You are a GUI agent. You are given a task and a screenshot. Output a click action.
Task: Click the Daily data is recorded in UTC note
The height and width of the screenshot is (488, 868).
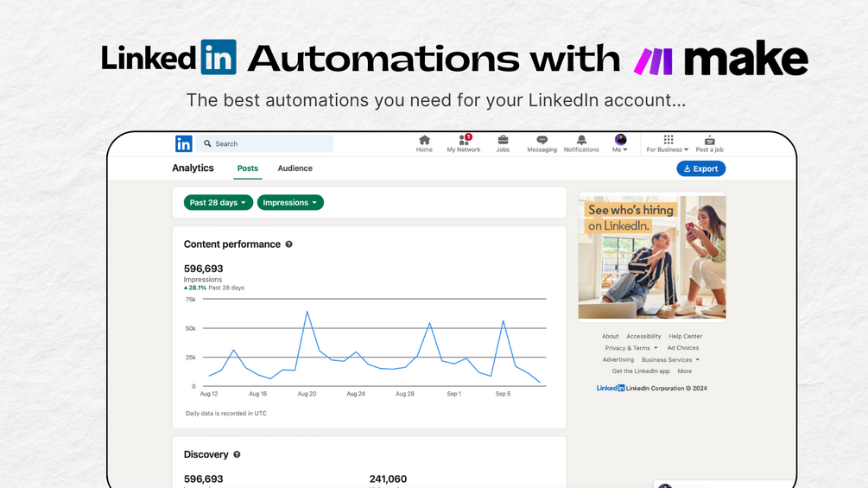tap(226, 414)
